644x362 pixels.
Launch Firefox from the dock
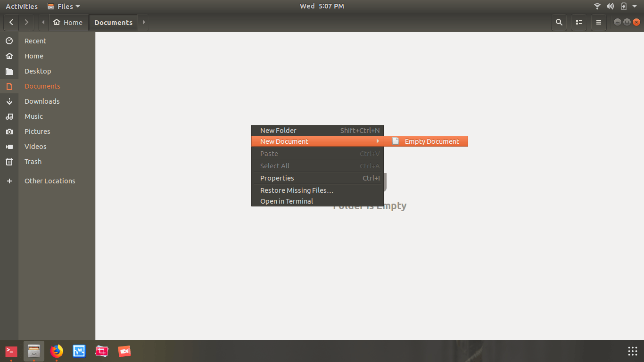(x=57, y=351)
